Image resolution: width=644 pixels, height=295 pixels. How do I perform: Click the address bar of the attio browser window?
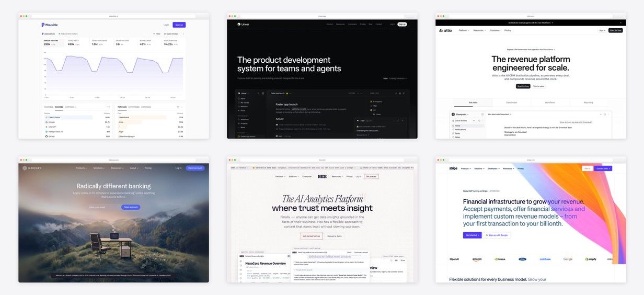click(531, 16)
